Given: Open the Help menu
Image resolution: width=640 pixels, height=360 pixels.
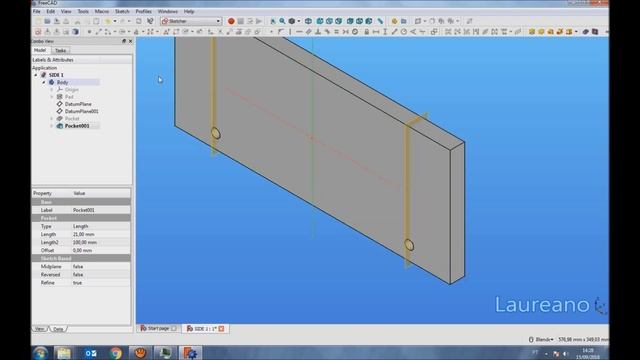Looking at the screenshot, I should point(189,11).
